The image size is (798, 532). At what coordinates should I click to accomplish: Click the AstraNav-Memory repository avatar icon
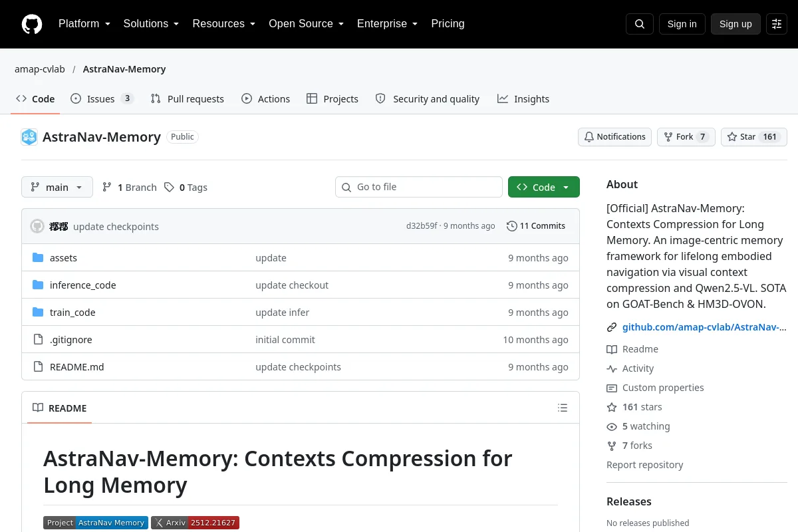29,137
